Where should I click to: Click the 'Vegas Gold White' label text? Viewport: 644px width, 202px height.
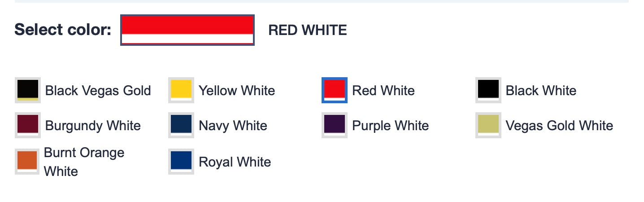(x=559, y=126)
